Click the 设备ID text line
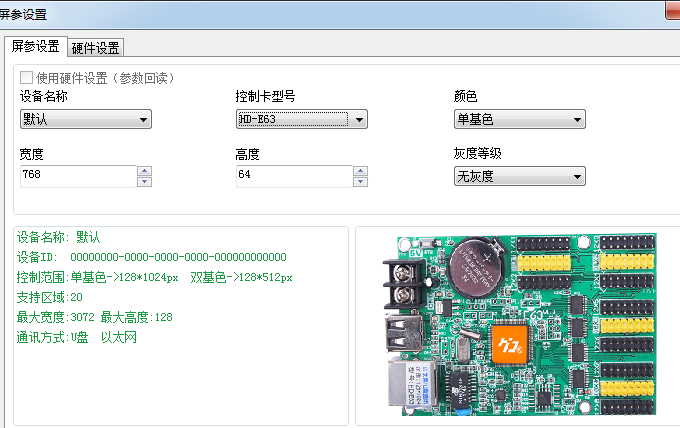680x428 pixels. pos(151,257)
